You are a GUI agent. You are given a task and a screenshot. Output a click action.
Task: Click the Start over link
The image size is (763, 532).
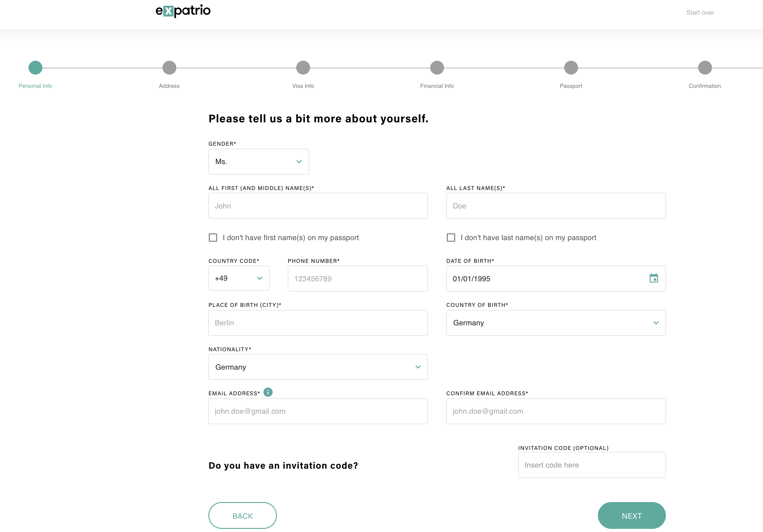pyautogui.click(x=700, y=13)
